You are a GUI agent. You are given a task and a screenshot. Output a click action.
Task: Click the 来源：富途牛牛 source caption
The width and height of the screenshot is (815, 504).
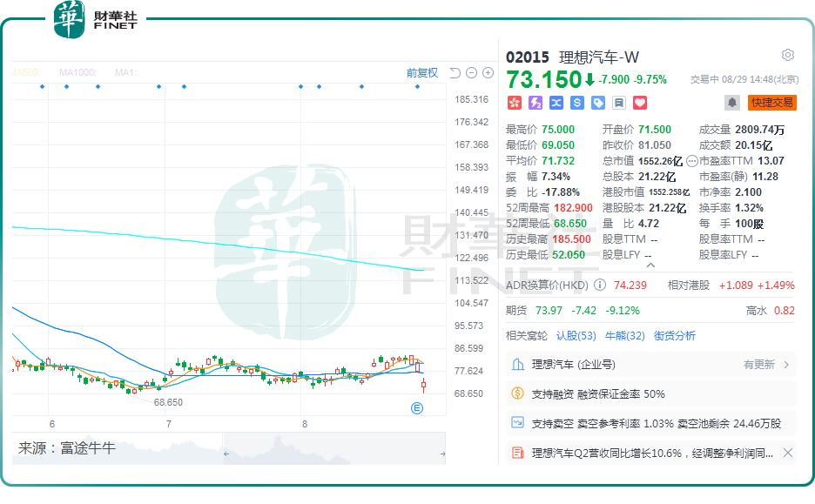pos(66,448)
